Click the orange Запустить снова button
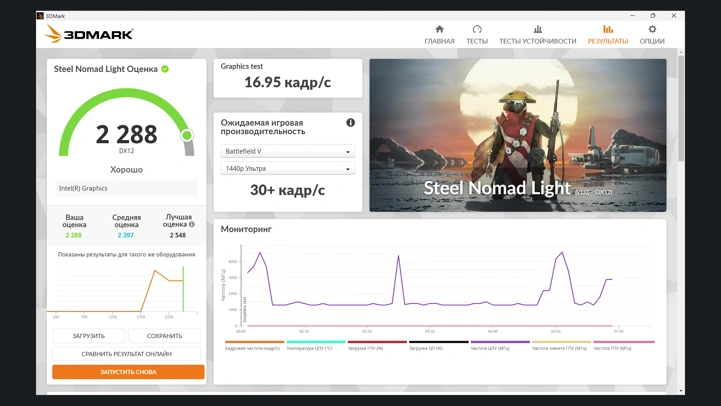 [128, 372]
